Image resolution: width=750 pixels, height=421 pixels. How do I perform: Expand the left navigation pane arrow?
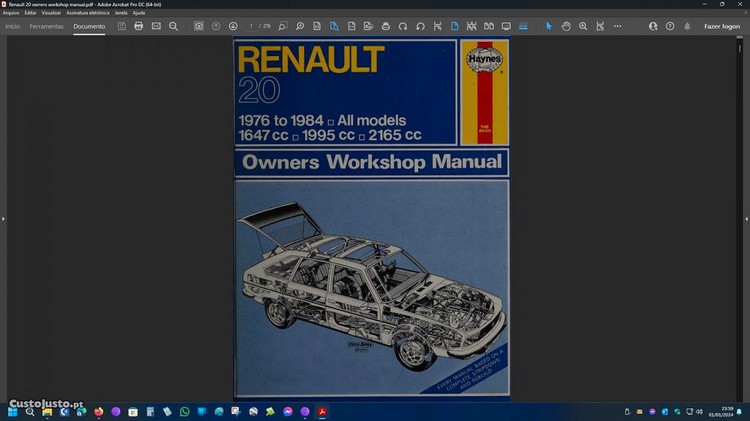pos(3,218)
